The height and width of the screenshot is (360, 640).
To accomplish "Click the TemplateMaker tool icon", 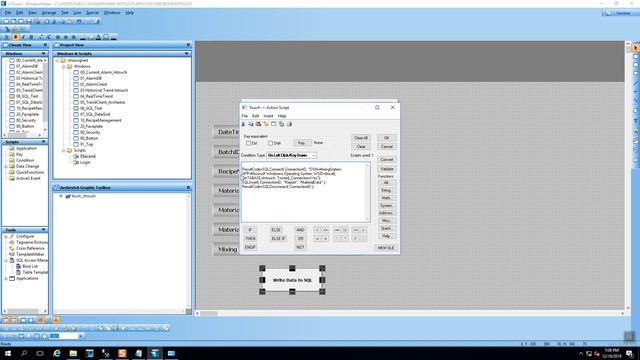I will click(12, 254).
